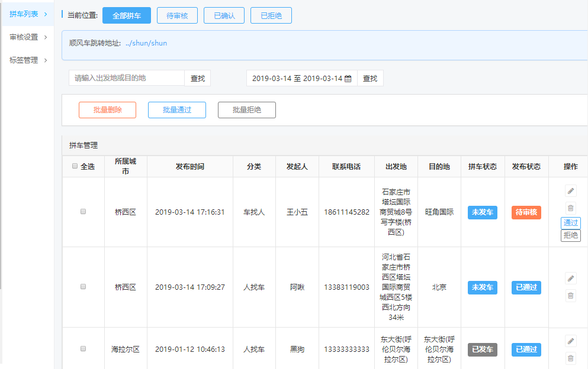Click 已通过 badge in 阿啾 row

pyautogui.click(x=526, y=287)
